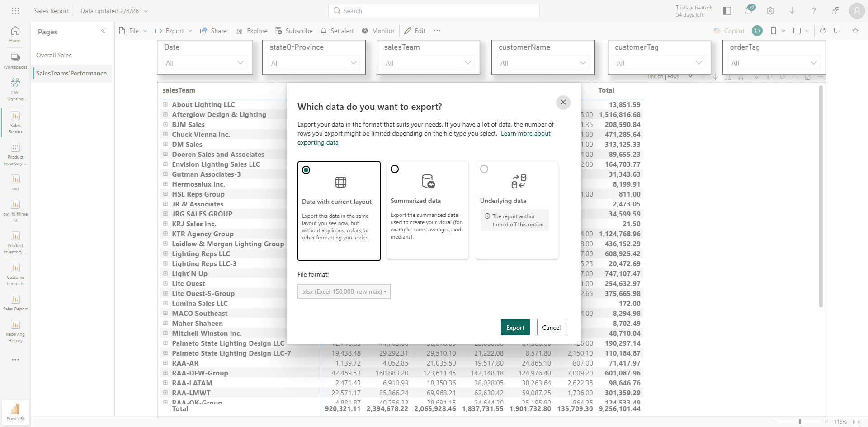Screen dimensions: 868x427
Task: Click Subscribe in the toolbar
Action: click(294, 31)
